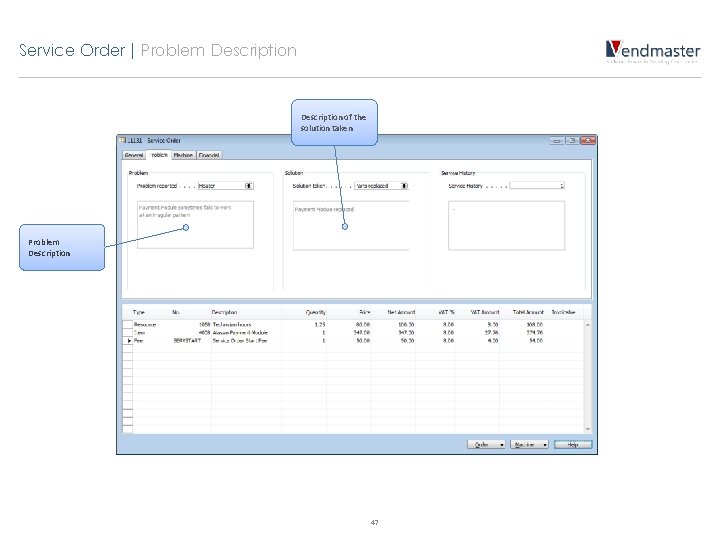Select the Problem tab
Viewport: 720px width, 540px height.
158,155
